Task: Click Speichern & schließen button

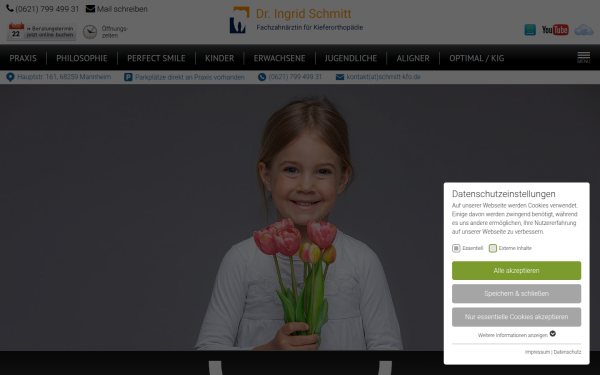Action: [516, 293]
